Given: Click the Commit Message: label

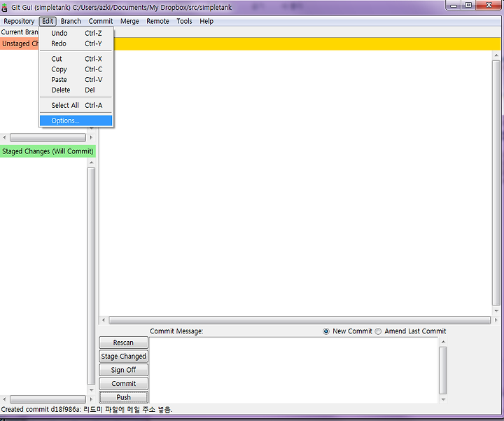Looking at the screenshot, I should pyautogui.click(x=176, y=331).
